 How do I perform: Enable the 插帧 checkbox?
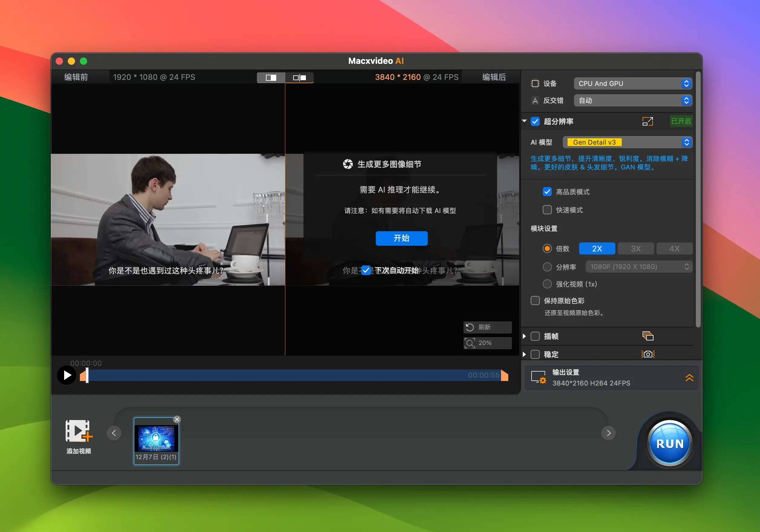(535, 336)
